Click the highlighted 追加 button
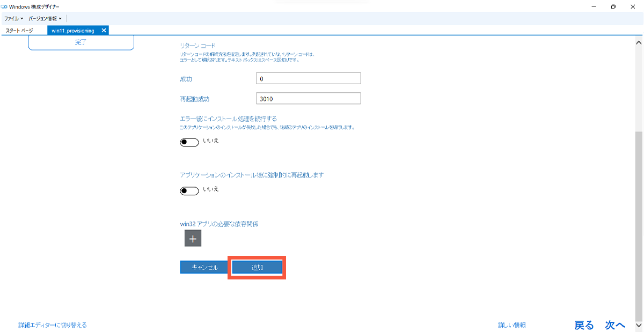The image size is (644, 332). point(257,267)
